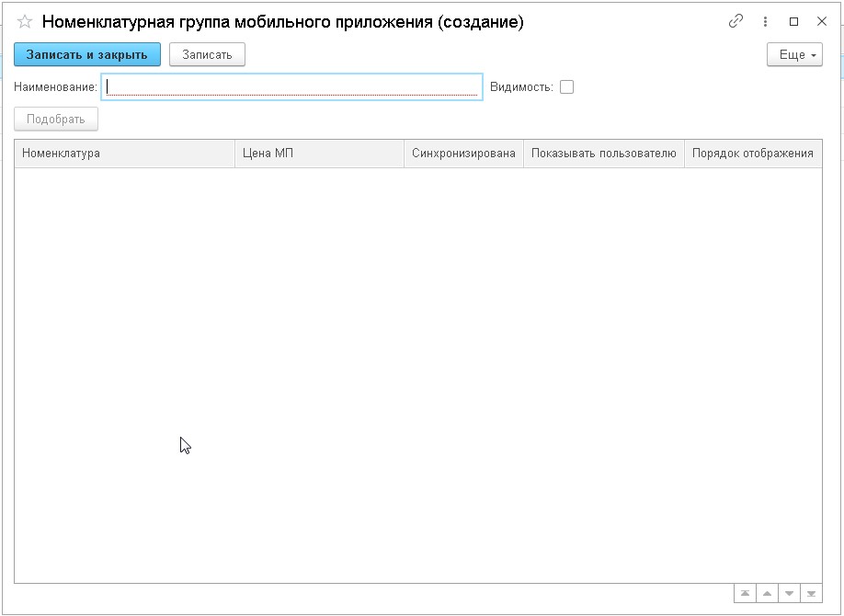Screen dimensions: 844x616
Task: Click the Показывать пользователю column header
Action: click(x=603, y=154)
